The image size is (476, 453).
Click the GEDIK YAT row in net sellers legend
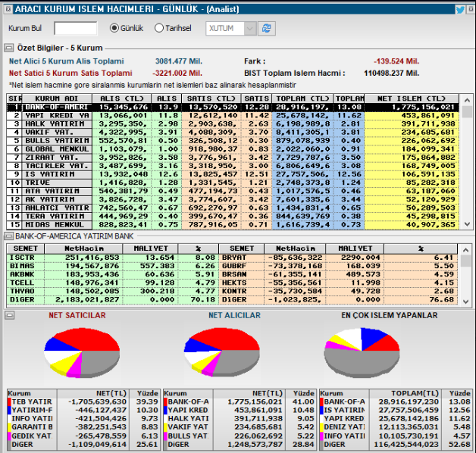[83, 436]
